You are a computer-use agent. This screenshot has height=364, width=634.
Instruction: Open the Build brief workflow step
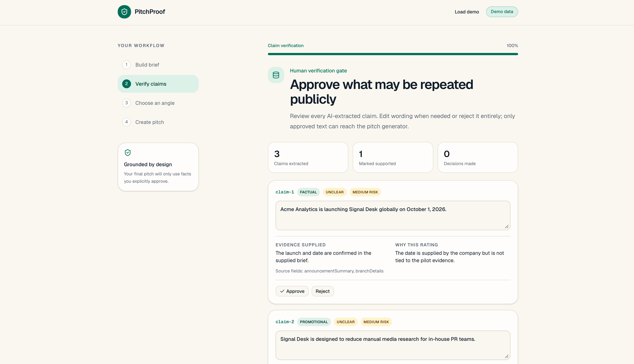click(158, 65)
